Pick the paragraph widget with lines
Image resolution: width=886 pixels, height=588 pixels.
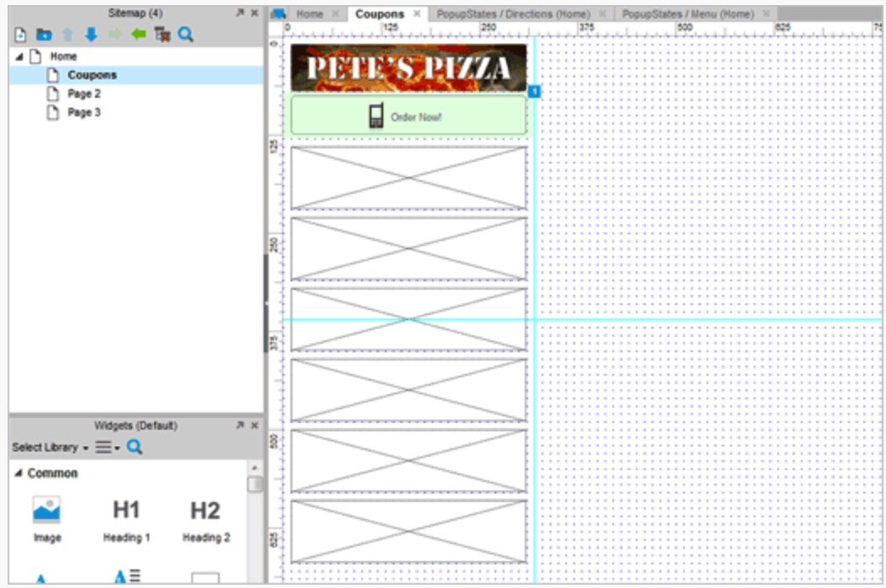click(126, 577)
